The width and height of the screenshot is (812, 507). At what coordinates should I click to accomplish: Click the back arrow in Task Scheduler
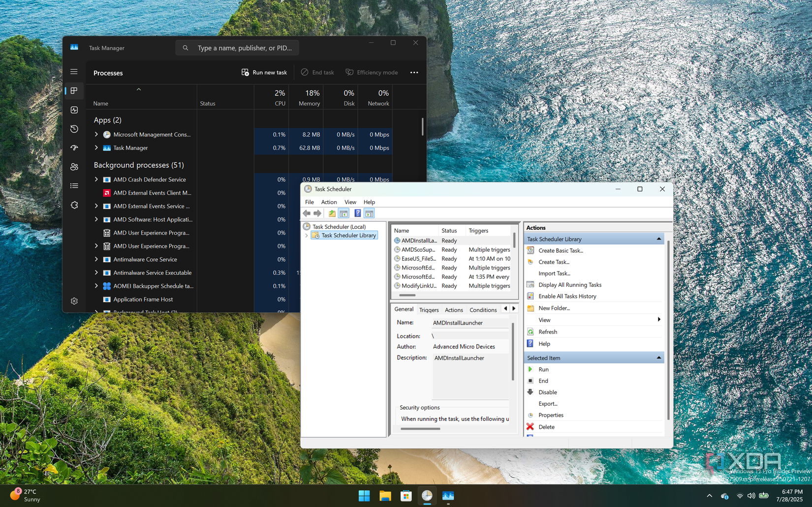point(307,213)
